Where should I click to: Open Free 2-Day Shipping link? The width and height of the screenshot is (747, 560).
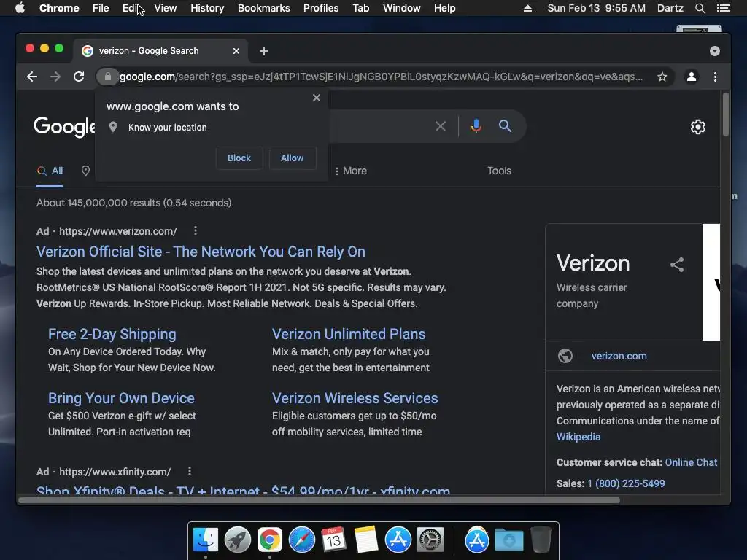coord(112,334)
